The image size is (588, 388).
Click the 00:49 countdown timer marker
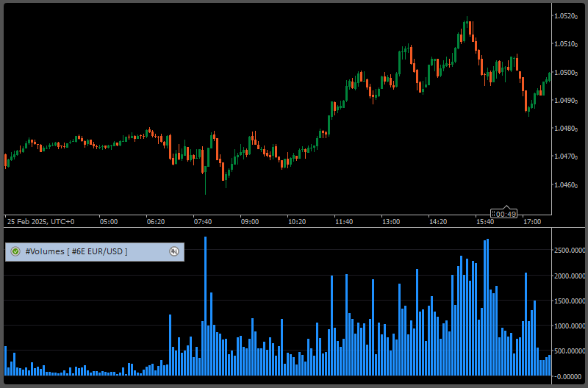click(505, 214)
